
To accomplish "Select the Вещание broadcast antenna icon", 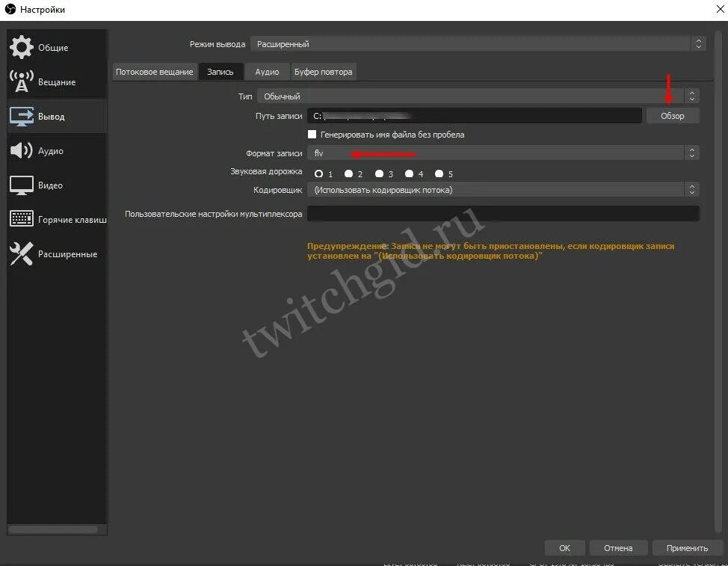I will (22, 81).
